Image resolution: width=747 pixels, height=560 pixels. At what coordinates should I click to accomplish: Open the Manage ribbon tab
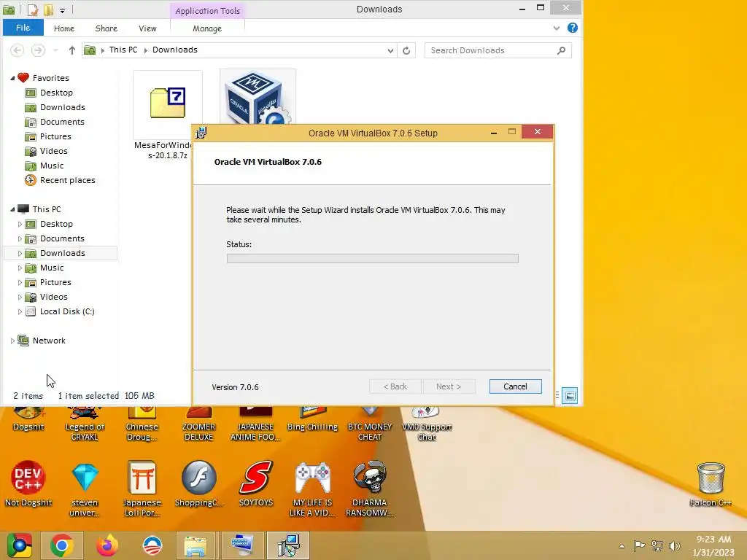(x=207, y=28)
